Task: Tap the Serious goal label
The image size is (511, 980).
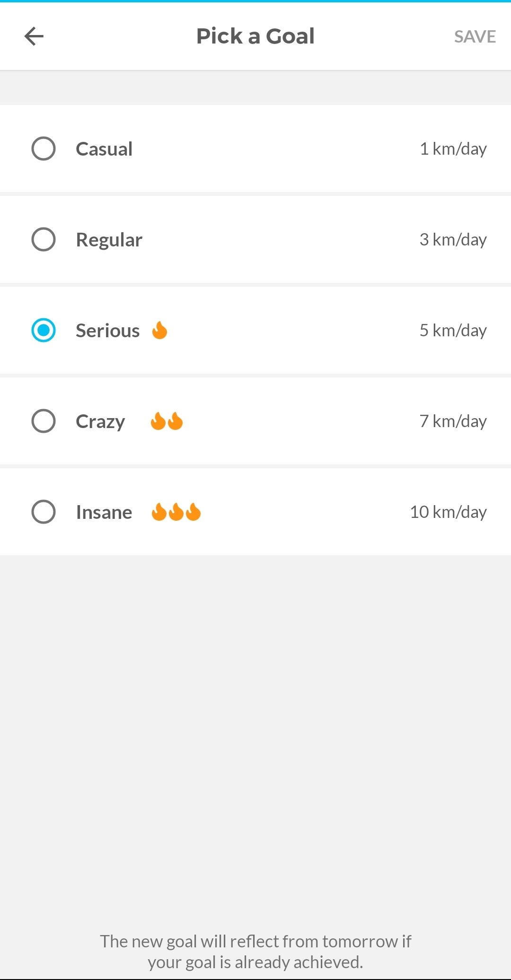Action: click(107, 331)
